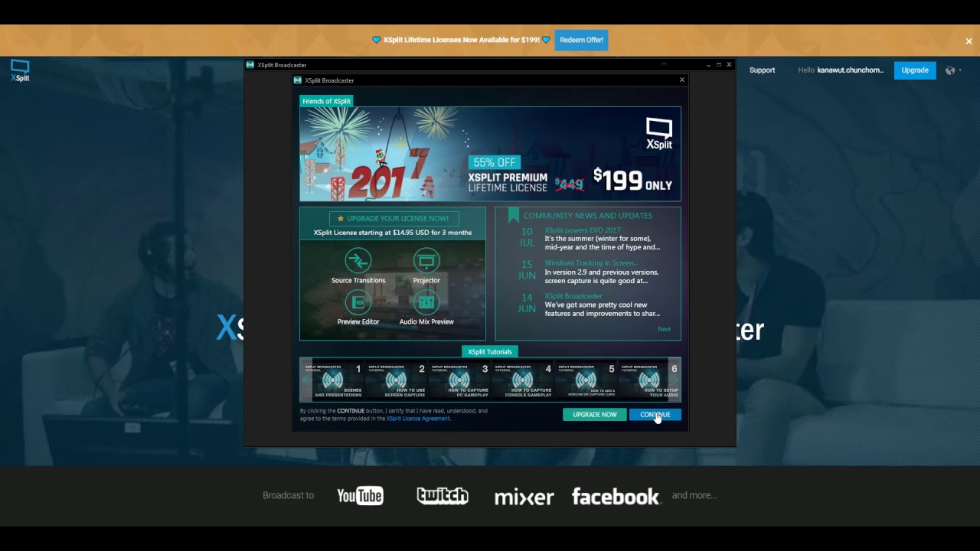Screen dimensions: 980x551
Task: Click the inner dialog title bar XSplit icon
Action: (x=298, y=80)
